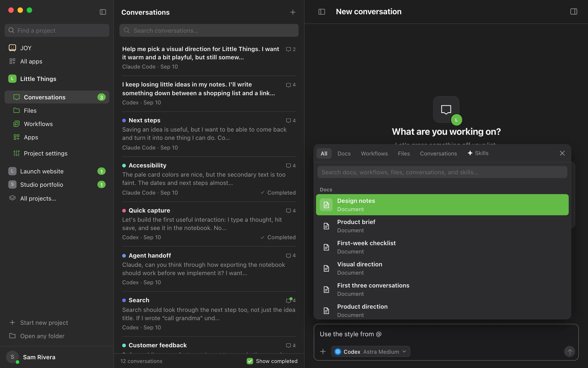Image resolution: width=588 pixels, height=368 pixels.
Task: Open the Next steps conversation
Action: click(x=209, y=134)
